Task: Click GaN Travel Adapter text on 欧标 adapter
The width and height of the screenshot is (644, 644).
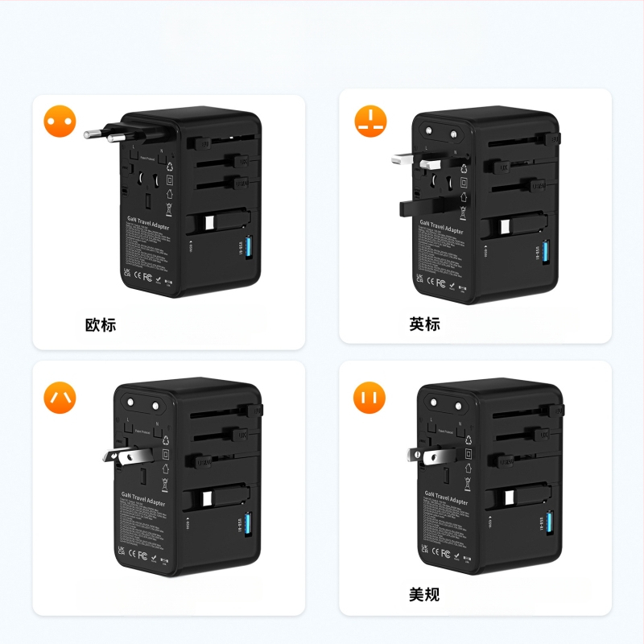Action: [x=148, y=223]
